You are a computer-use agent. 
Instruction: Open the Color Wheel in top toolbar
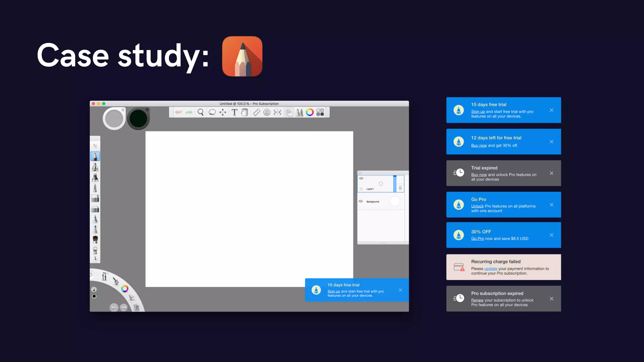coord(310,112)
